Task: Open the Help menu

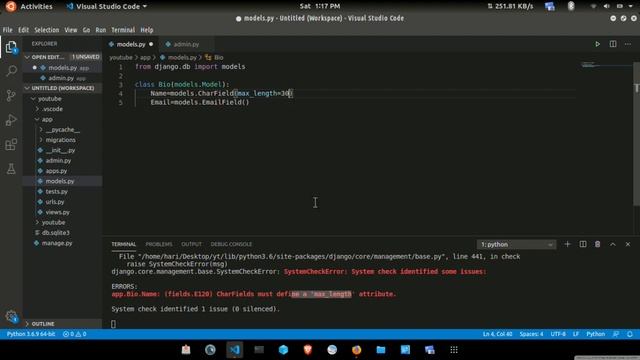Action: pyautogui.click(x=147, y=30)
